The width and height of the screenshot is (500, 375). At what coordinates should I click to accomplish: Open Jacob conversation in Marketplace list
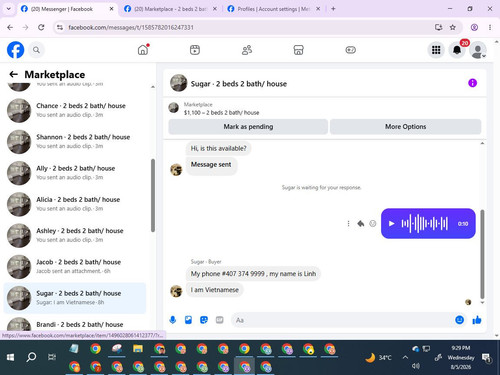click(75, 267)
